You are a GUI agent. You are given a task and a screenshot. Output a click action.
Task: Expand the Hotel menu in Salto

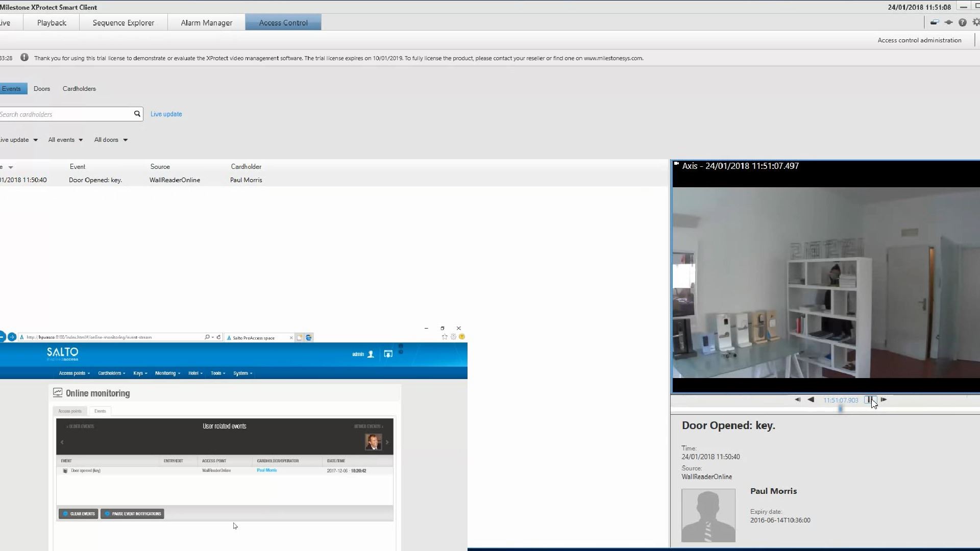click(x=195, y=373)
